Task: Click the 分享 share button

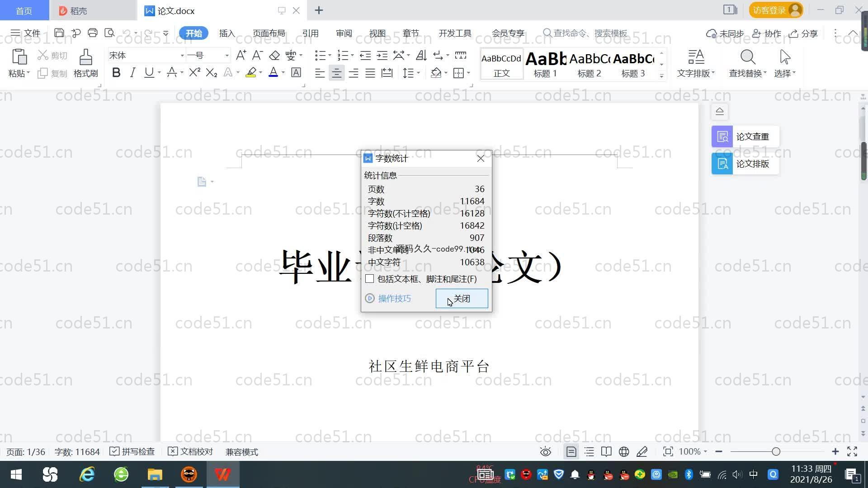Action: click(x=803, y=33)
